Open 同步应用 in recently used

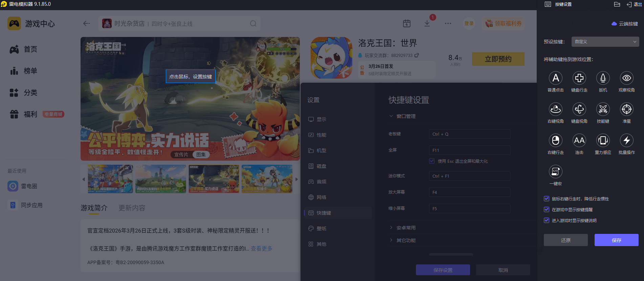coord(26,205)
